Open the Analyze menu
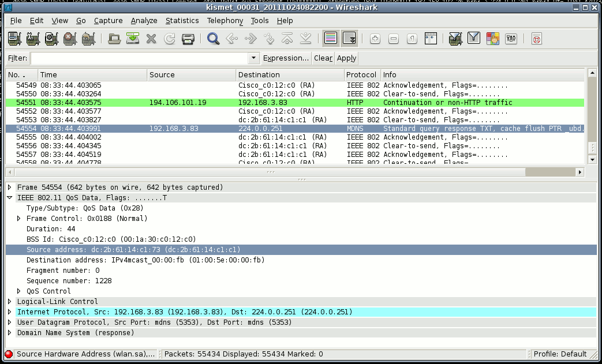Screen dimensions: 602x364 (144, 21)
